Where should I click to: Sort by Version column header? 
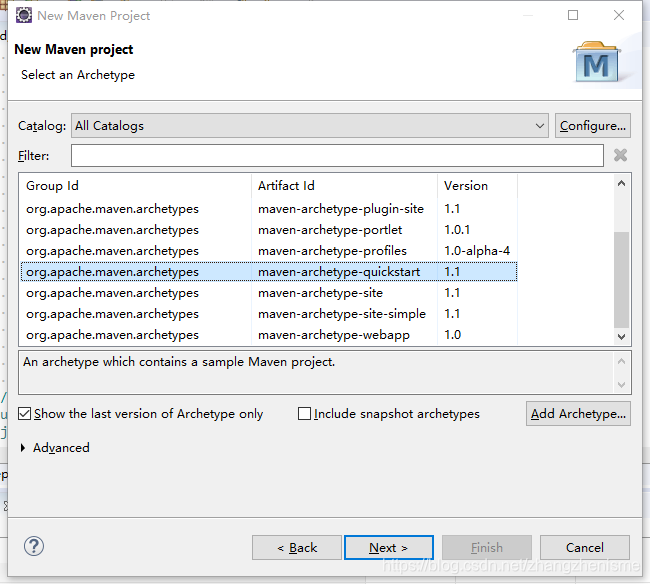[477, 186]
